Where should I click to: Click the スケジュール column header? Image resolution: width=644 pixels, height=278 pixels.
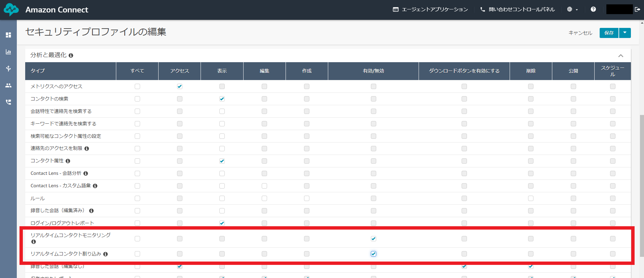point(613,71)
